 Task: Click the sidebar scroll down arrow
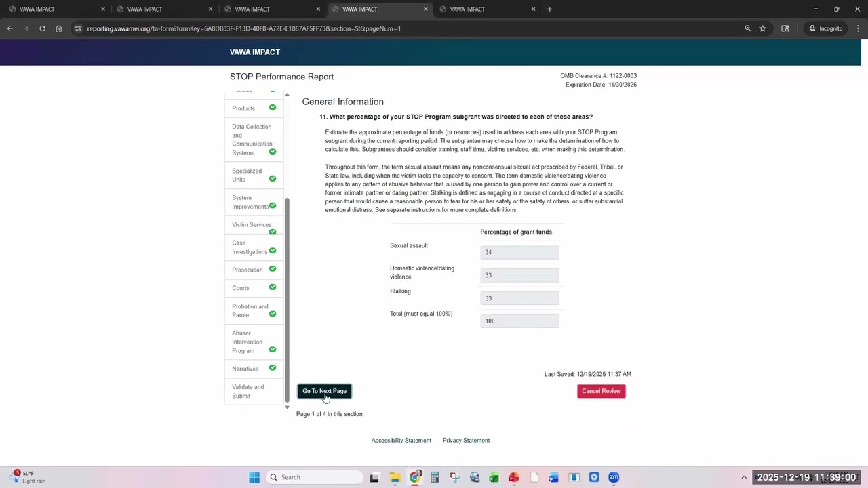tap(287, 407)
